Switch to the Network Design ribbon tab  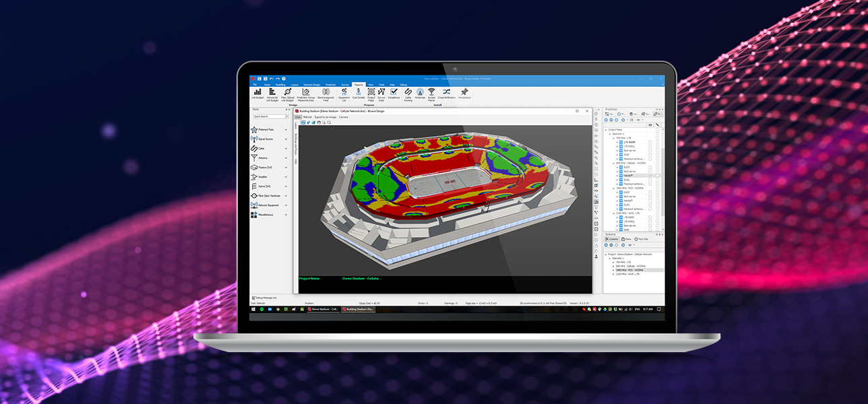click(311, 85)
